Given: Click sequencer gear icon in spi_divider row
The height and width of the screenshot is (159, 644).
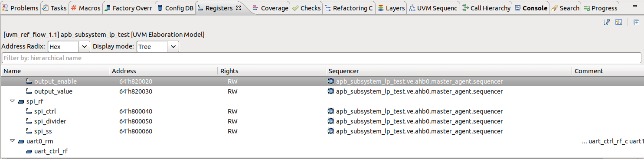Looking at the screenshot, I should [x=331, y=121].
